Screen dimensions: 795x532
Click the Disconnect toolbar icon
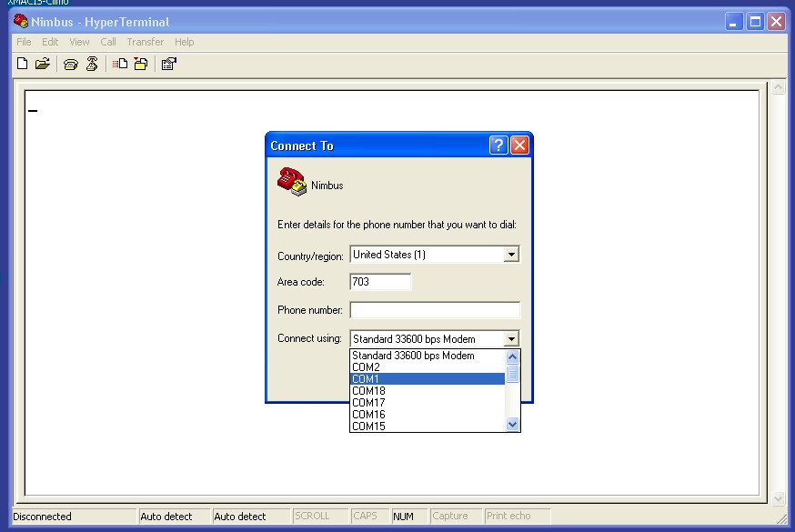pyautogui.click(x=92, y=64)
